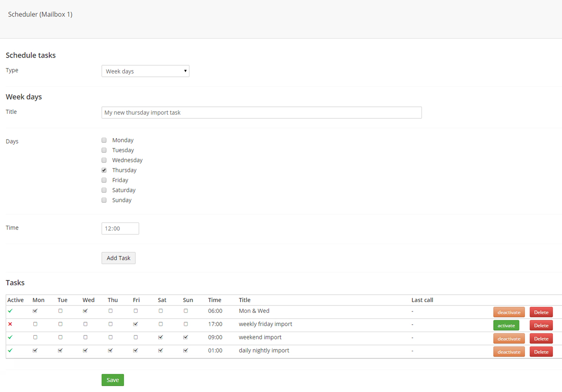This screenshot has width=562, height=392.
Task: Click the 06:00 time cell
Action: click(215, 311)
